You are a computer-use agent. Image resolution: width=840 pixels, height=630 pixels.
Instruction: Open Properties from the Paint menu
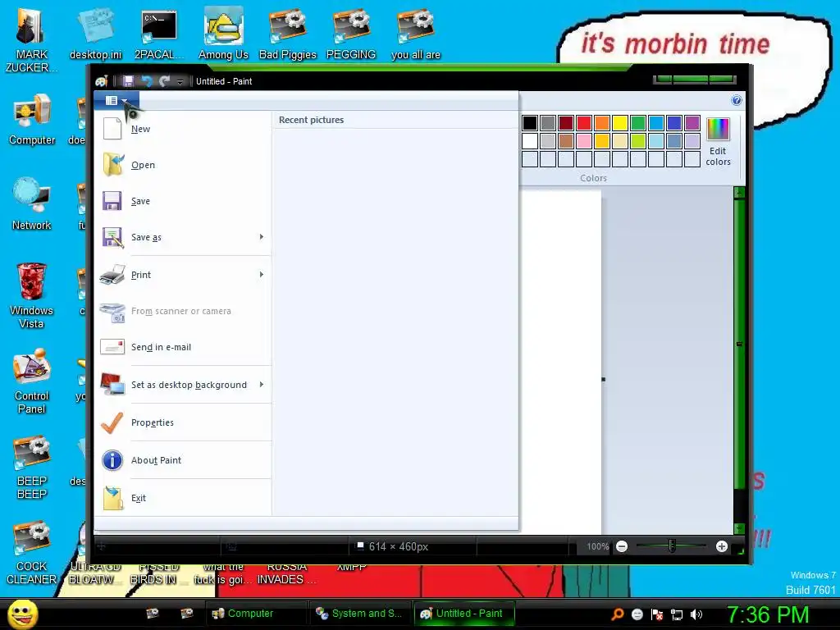point(183,422)
